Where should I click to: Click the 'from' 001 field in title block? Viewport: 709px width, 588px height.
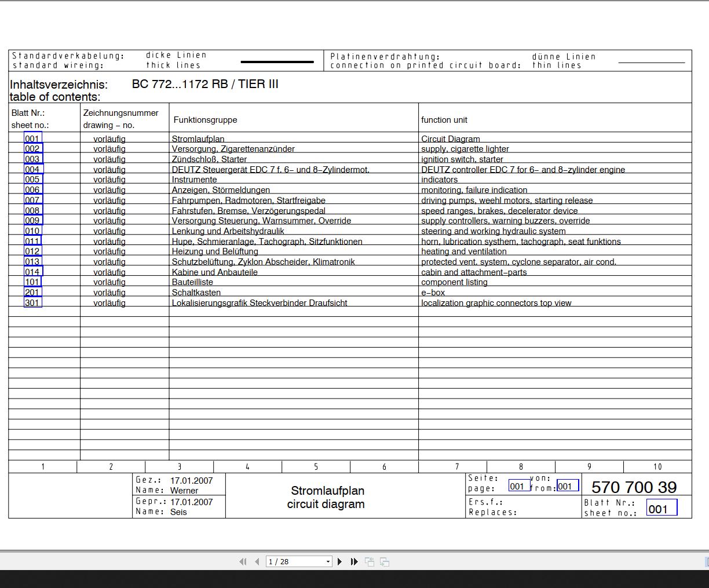click(x=567, y=486)
